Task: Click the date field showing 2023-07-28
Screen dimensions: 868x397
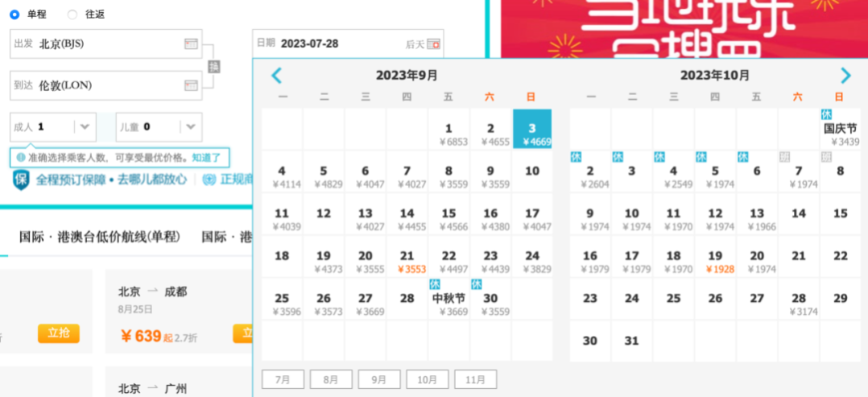Action: (x=348, y=43)
